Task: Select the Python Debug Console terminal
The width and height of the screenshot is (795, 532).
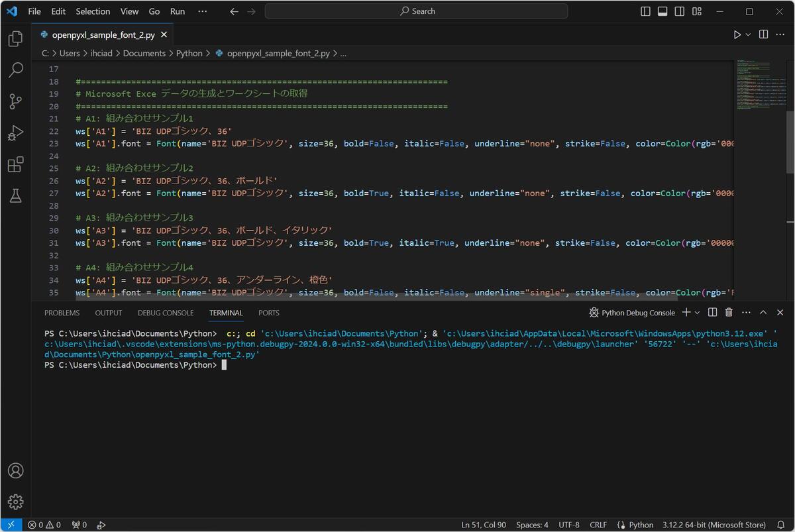Action: [632, 313]
